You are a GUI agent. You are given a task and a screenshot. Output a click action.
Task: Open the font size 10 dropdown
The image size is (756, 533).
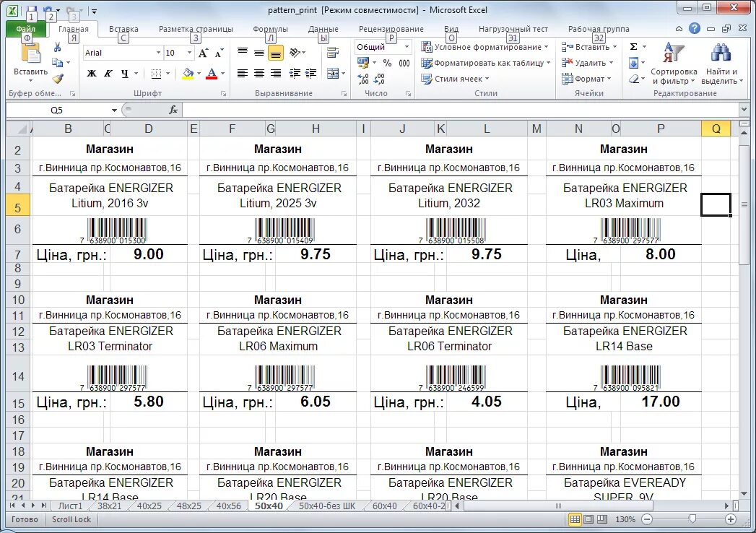click(x=189, y=53)
